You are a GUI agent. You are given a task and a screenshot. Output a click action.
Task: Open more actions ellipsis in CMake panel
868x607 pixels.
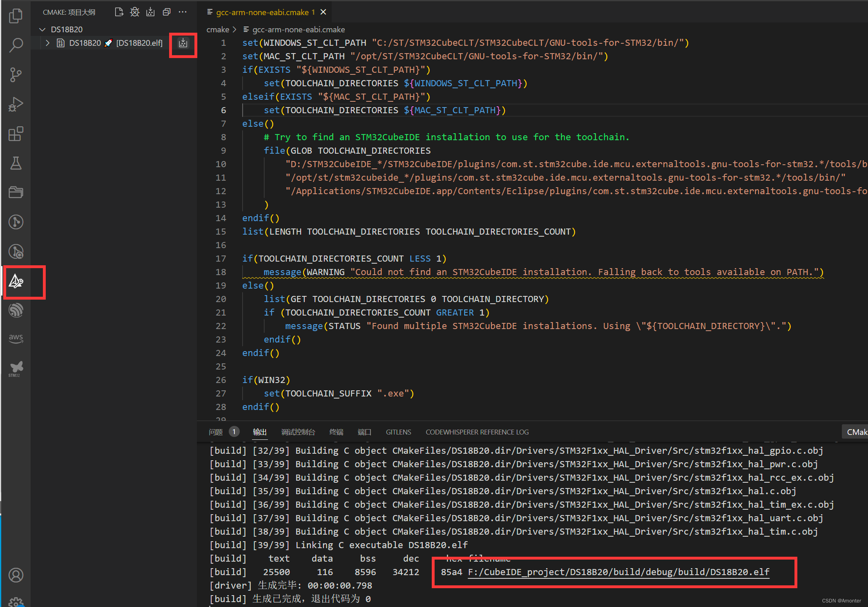[x=183, y=12]
